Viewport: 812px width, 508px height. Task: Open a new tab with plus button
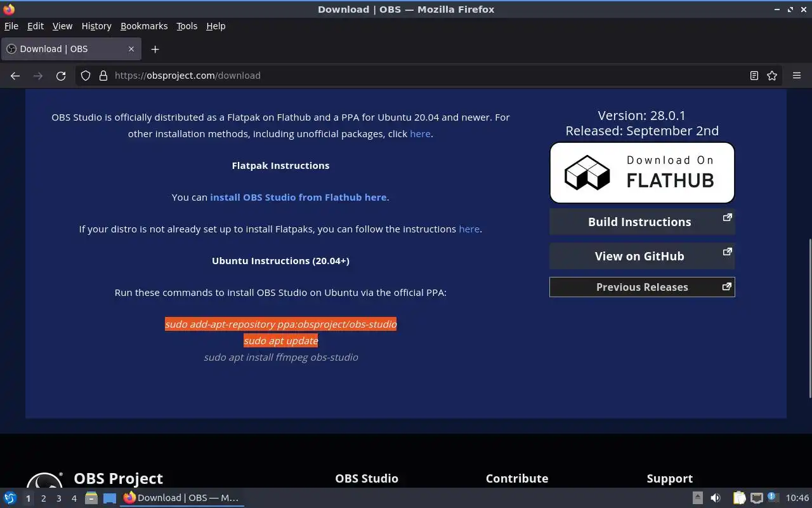155,49
